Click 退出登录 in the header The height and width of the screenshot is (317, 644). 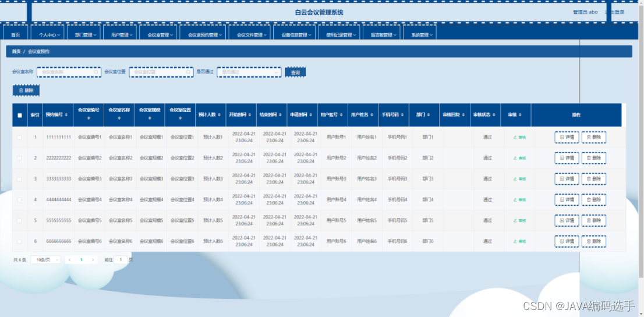click(615, 12)
